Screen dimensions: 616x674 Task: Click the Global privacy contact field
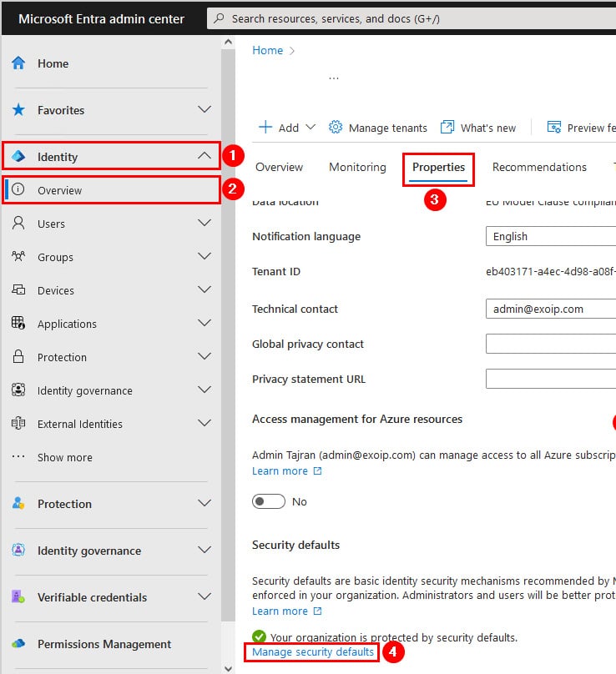point(551,344)
